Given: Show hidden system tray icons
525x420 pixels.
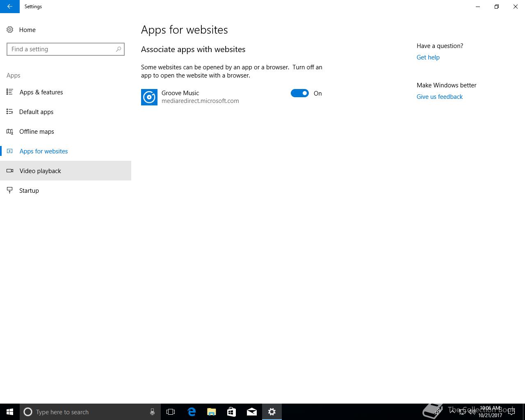Looking at the screenshot, I should point(453,412).
